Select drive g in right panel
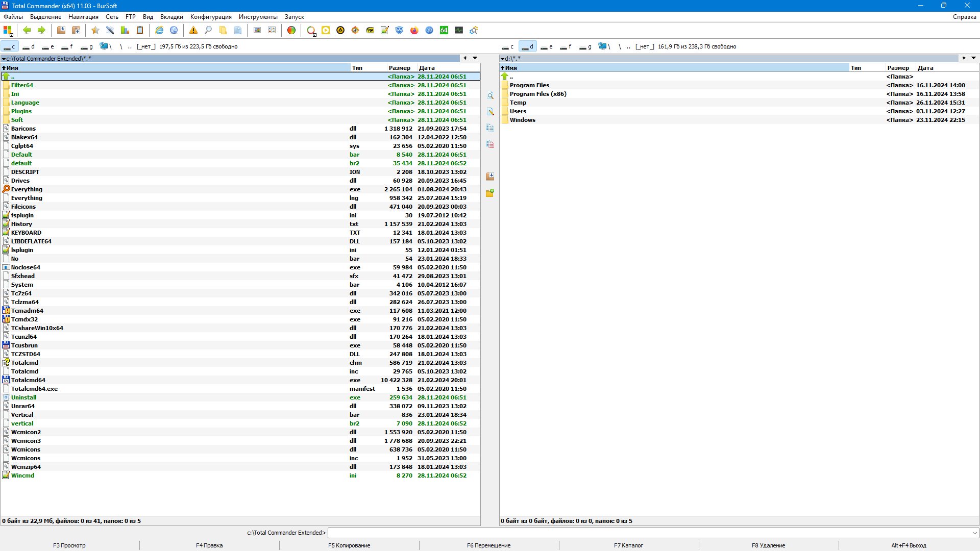Screen dimensions: 980x551 coord(585,46)
